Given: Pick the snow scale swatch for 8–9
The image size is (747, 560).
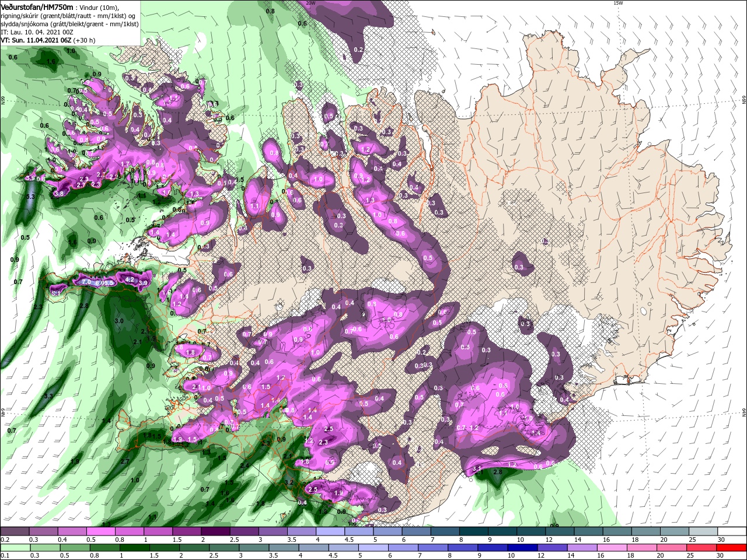Looking at the screenshot, I should [x=473, y=532].
